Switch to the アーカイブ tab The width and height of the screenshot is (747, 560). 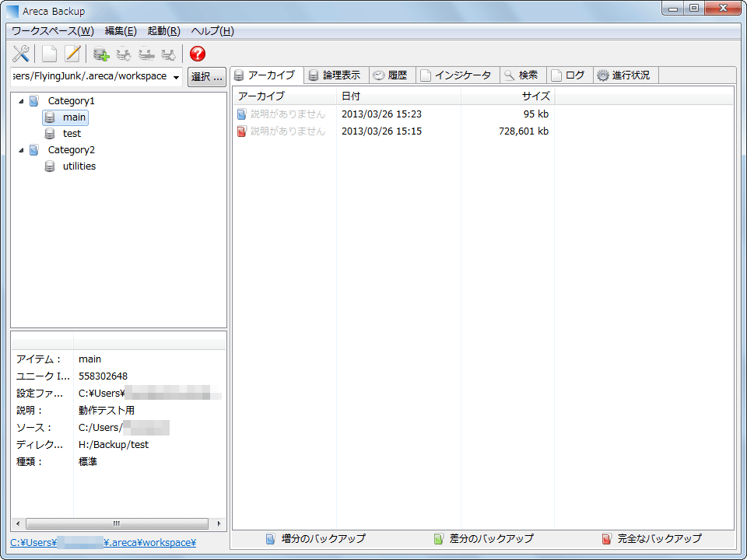pos(267,75)
